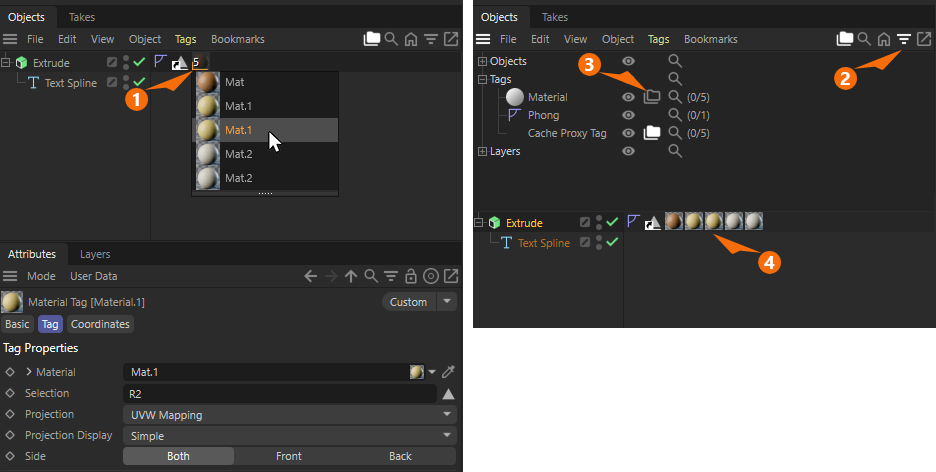The width and height of the screenshot is (936, 472).
Task: Switch to the Basic tab
Action: coord(17,324)
